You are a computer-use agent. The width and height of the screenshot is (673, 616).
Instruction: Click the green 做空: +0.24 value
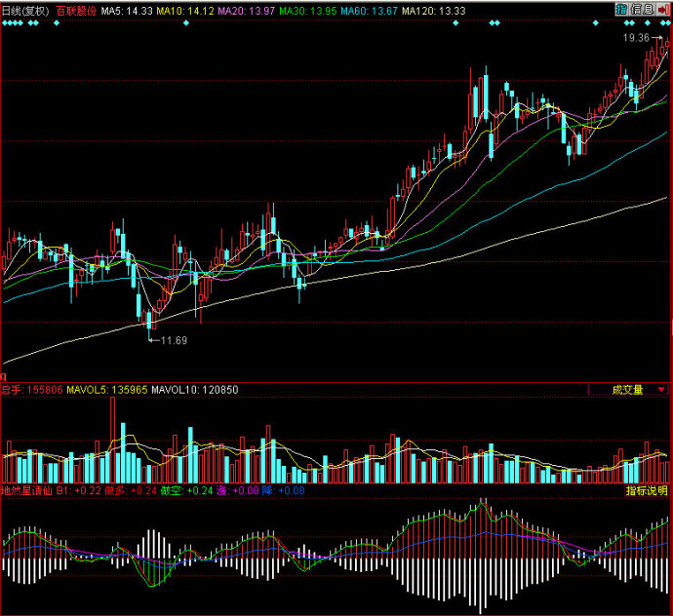tap(186, 490)
